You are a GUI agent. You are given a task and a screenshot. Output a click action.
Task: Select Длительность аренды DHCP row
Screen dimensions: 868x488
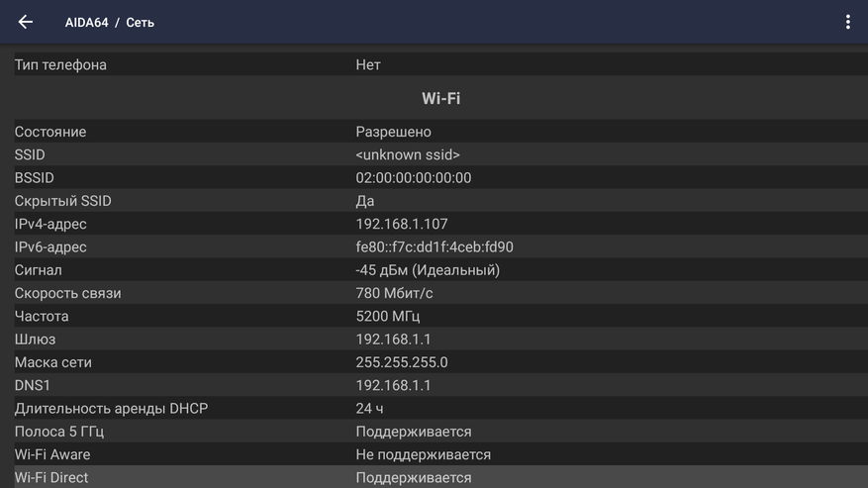pyautogui.click(x=434, y=409)
